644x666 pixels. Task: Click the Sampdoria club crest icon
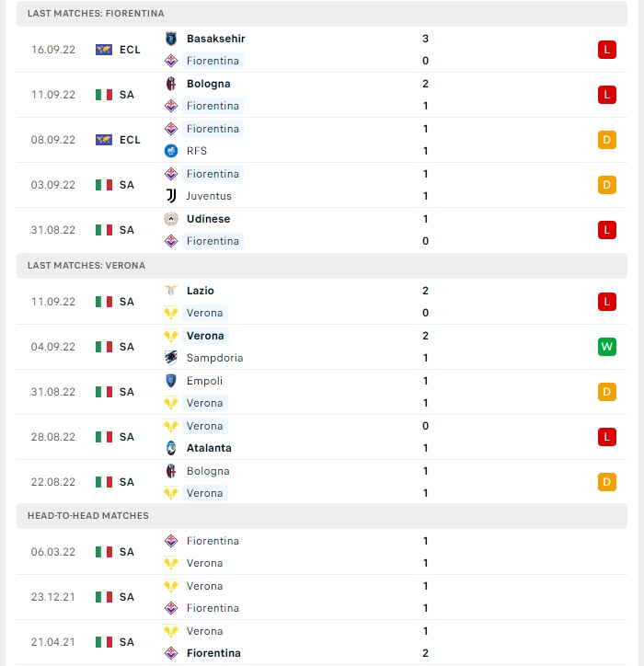pyautogui.click(x=171, y=358)
